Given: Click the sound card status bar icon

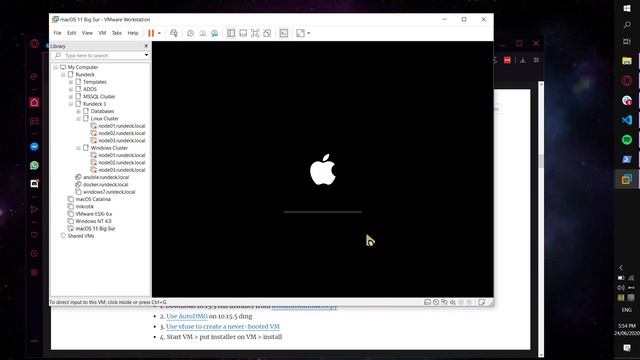Looking at the screenshot, I should pyautogui.click(x=453, y=302).
